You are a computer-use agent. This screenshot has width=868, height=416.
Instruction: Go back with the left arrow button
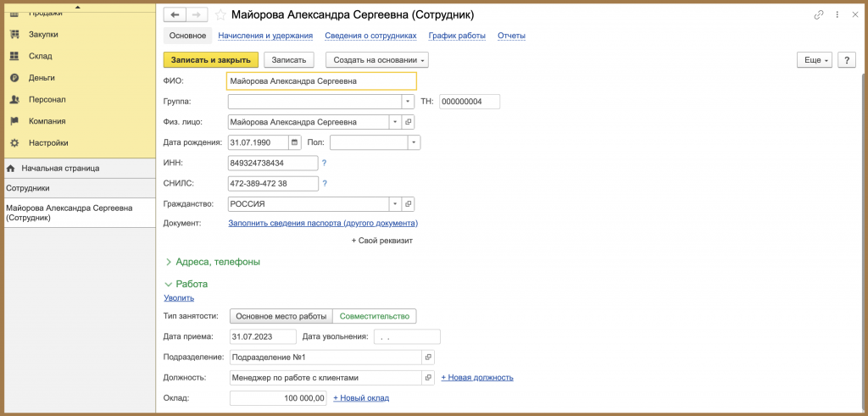point(175,15)
